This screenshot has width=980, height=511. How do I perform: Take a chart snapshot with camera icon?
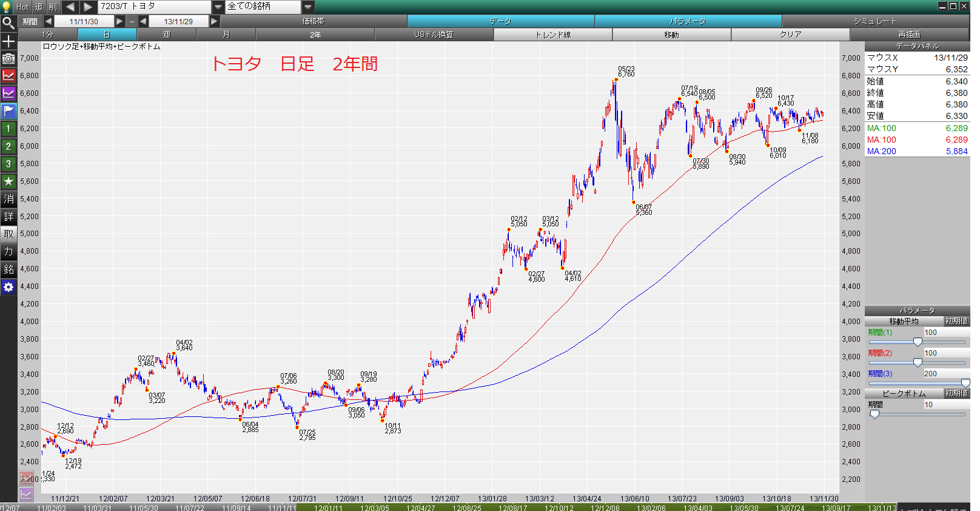(x=8, y=58)
